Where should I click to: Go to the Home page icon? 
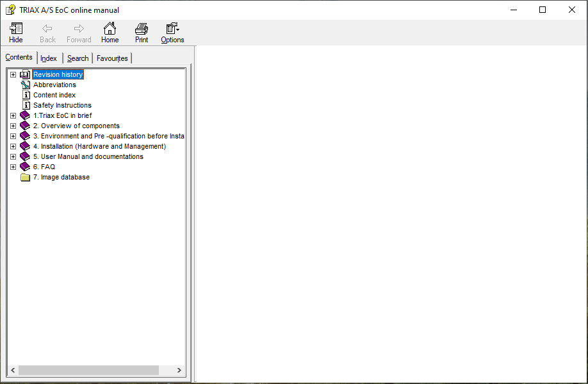(110, 33)
